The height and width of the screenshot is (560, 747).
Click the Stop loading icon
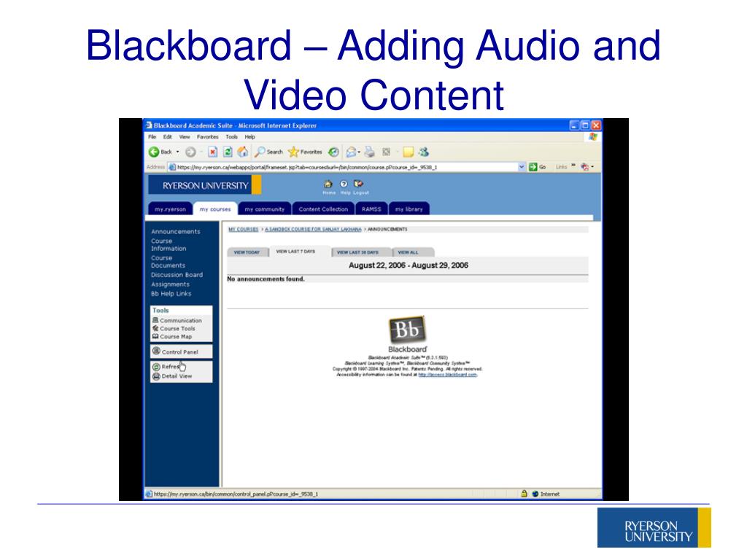pyautogui.click(x=212, y=152)
